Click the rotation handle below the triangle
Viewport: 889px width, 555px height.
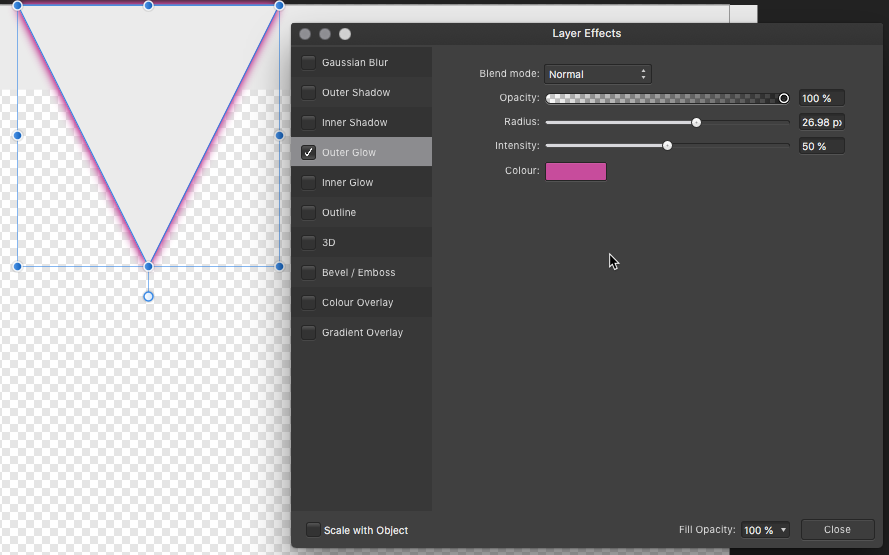point(148,296)
